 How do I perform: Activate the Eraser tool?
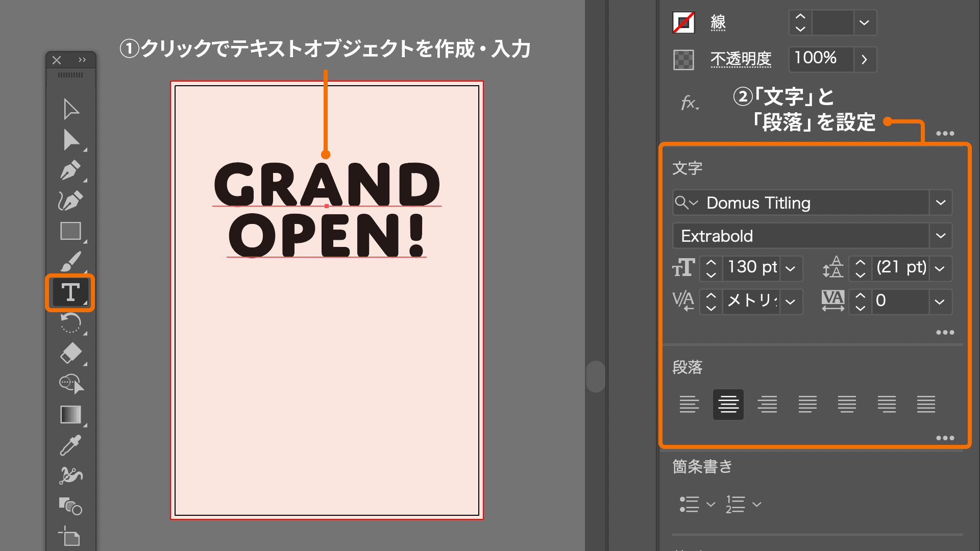(x=70, y=353)
